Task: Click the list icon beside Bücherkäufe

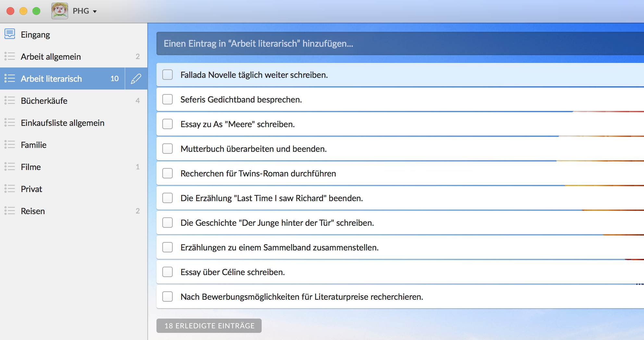Action: click(x=10, y=100)
